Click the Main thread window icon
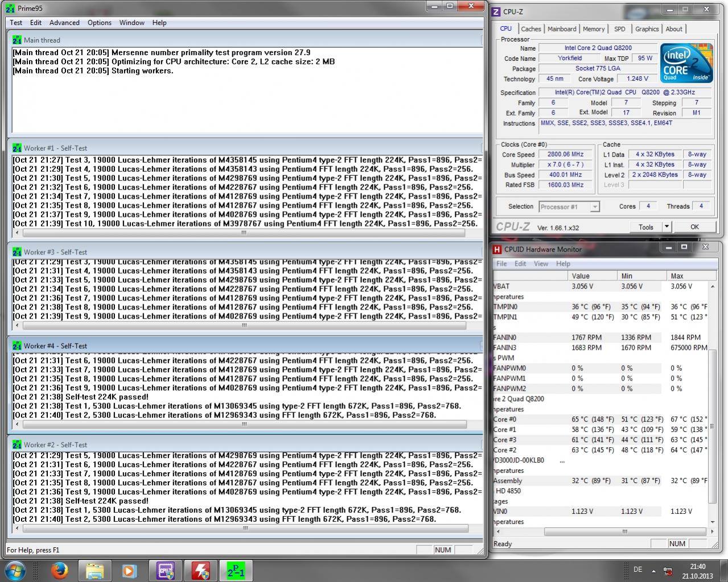The height and width of the screenshot is (582, 728). coord(17,40)
